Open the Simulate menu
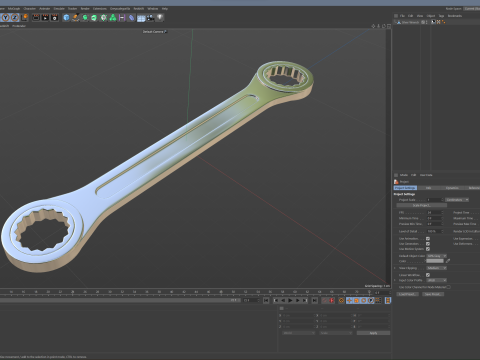The width and height of the screenshot is (480, 360). (x=59, y=9)
